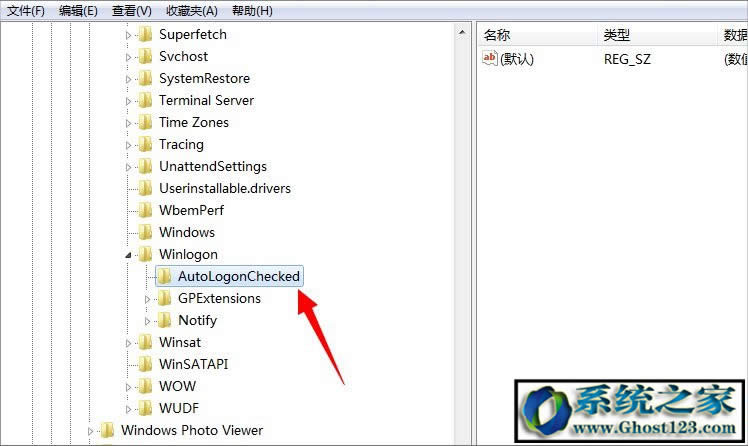Click the Terminal Server folder icon

145,100
